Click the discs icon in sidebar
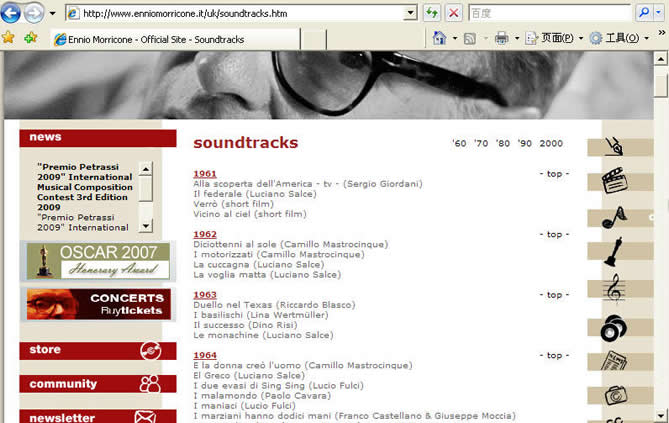This screenshot has width=669, height=423. [x=614, y=328]
